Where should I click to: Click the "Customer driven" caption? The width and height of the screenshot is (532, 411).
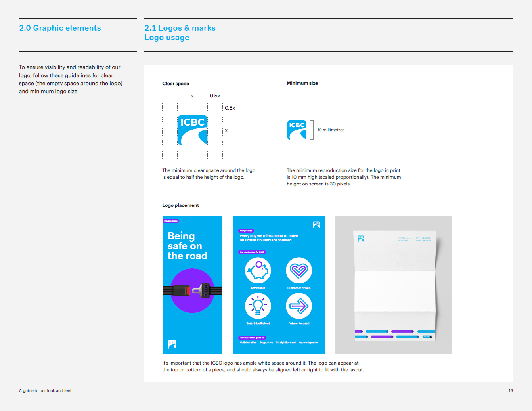tap(299, 288)
